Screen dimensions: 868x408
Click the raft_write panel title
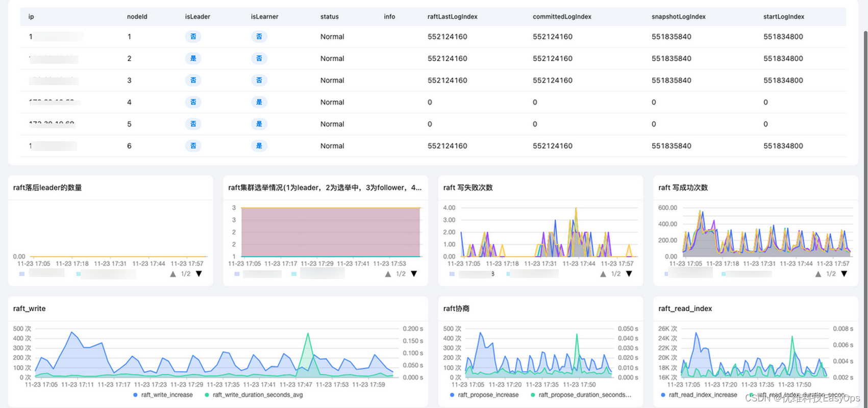[x=29, y=309]
